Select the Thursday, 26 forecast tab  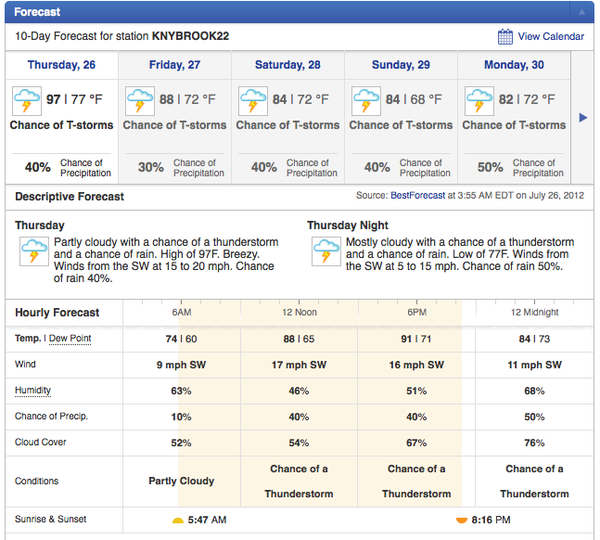tap(62, 65)
